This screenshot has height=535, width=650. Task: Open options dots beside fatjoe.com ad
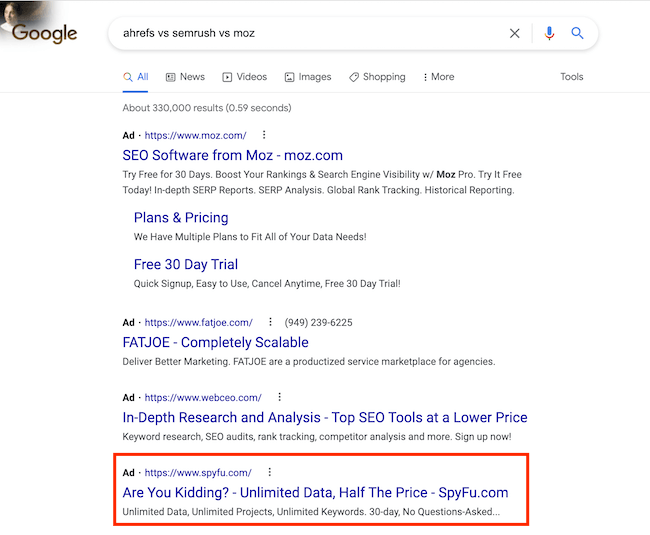point(270,322)
